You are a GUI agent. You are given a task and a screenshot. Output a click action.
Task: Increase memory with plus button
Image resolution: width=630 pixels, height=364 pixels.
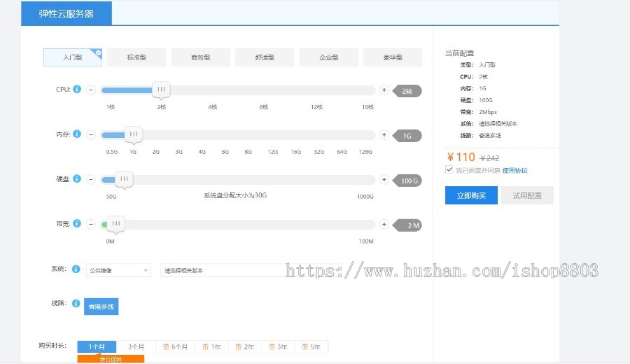pyautogui.click(x=384, y=134)
